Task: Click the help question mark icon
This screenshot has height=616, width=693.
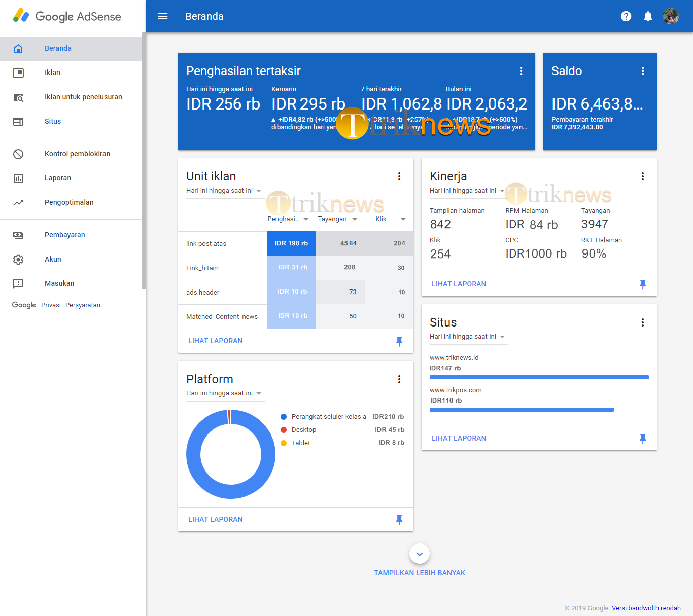Action: [626, 16]
